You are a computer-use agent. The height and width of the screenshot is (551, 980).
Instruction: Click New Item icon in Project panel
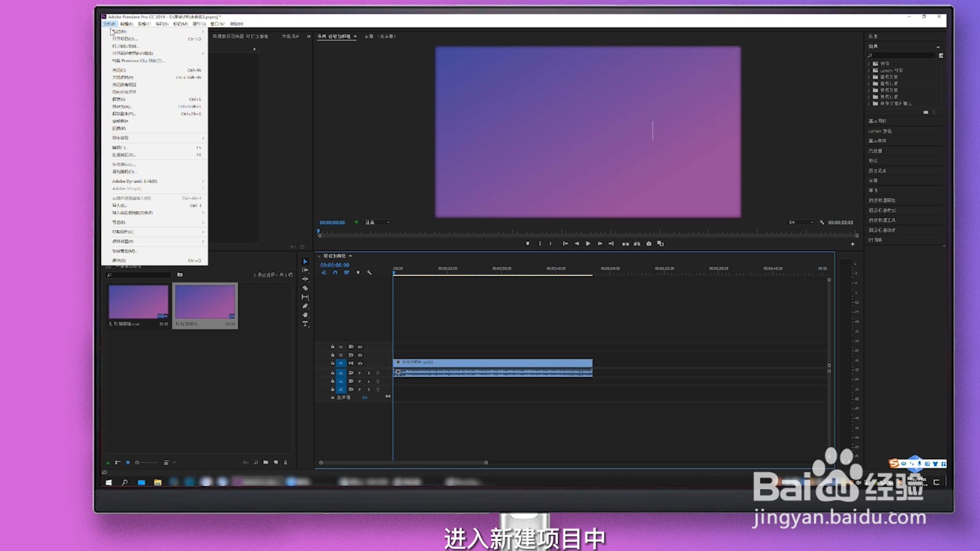[276, 462]
